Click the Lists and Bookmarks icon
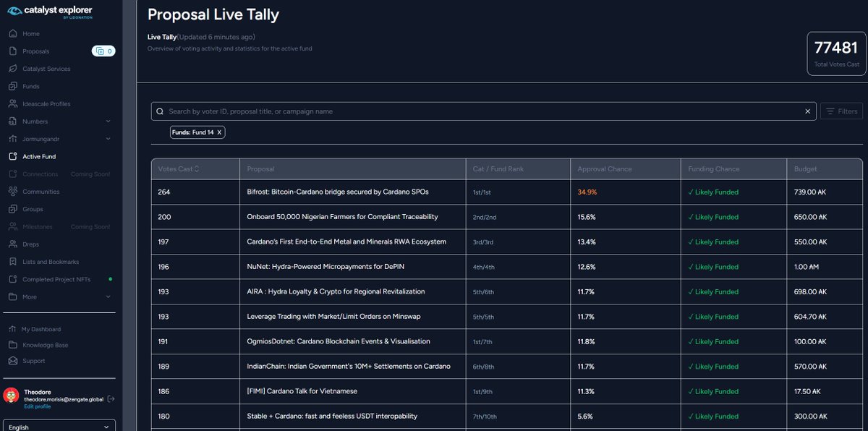 click(12, 262)
